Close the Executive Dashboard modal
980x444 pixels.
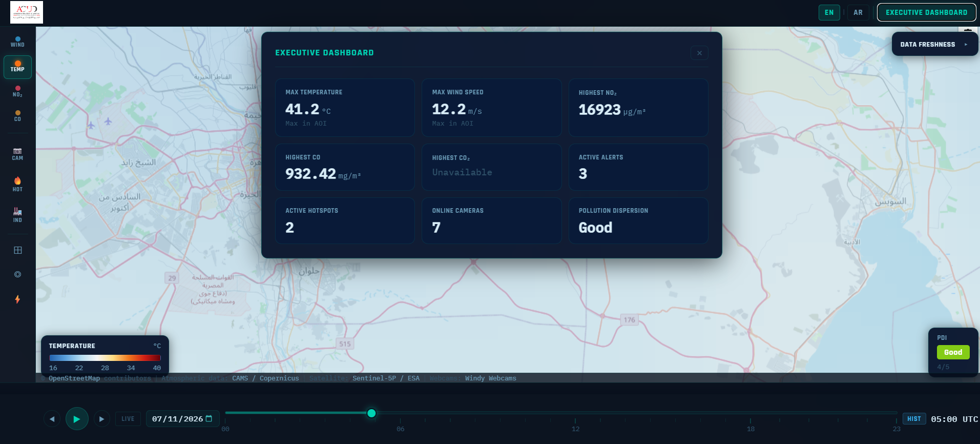(699, 53)
